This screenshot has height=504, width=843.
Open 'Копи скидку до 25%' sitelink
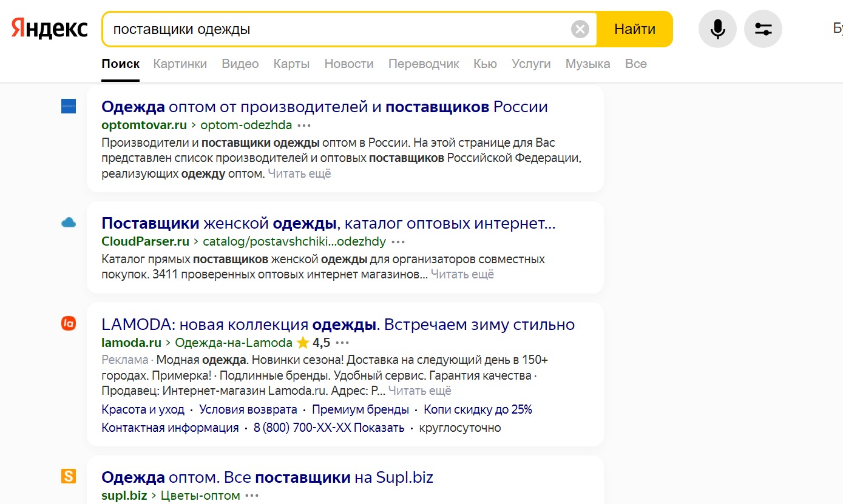(x=478, y=409)
